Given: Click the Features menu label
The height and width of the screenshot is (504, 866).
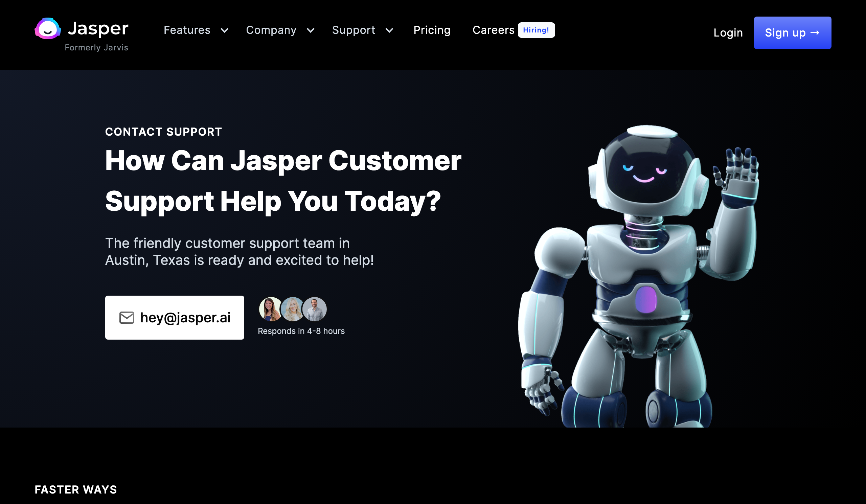Looking at the screenshot, I should pyautogui.click(x=187, y=30).
